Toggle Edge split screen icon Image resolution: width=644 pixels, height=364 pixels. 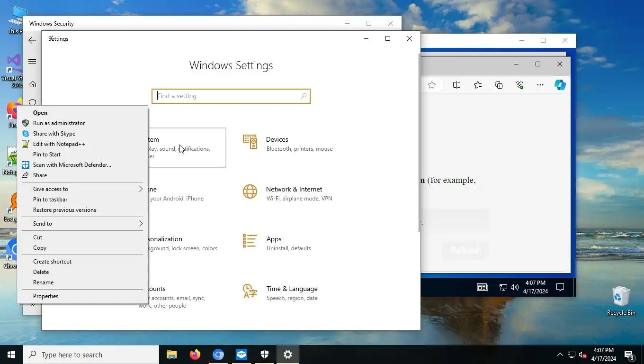coord(456,85)
